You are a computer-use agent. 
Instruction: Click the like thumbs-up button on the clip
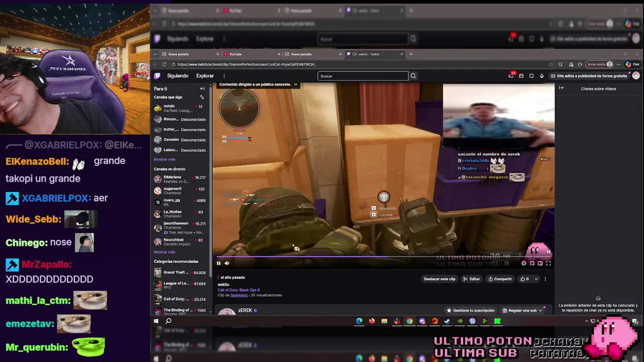coord(525,279)
